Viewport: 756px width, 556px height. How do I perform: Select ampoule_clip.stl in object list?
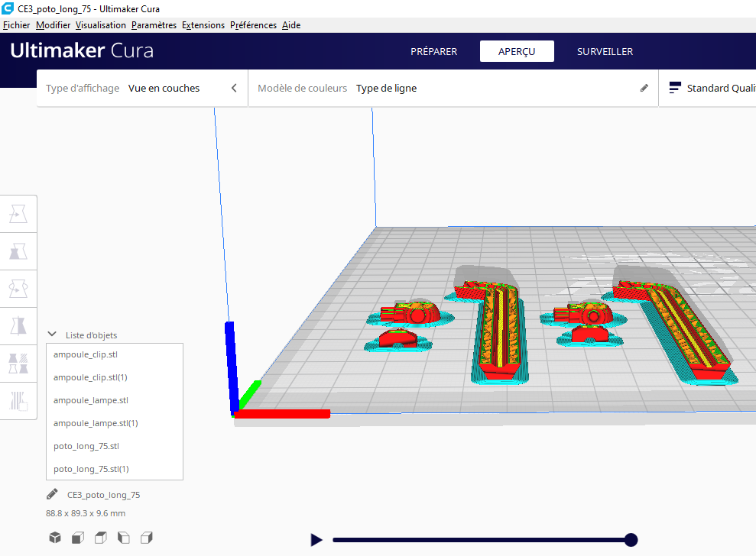coord(115,354)
